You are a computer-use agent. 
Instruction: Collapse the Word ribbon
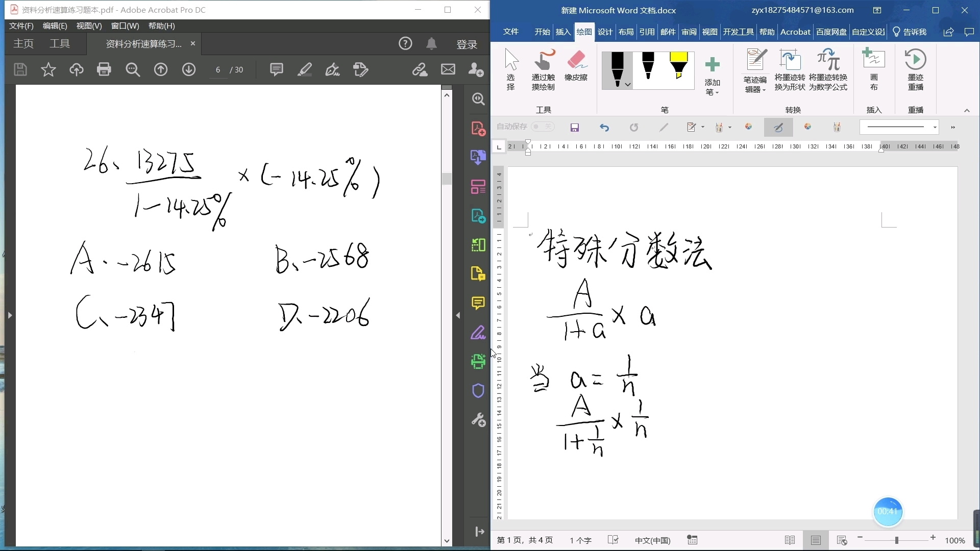[967, 110]
